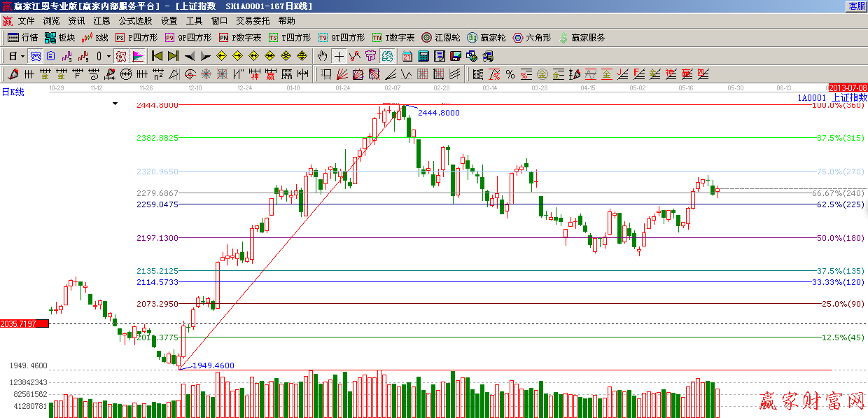Open the calculator icon in toolbar
Screen dimensions: 868x418
coord(423,56)
